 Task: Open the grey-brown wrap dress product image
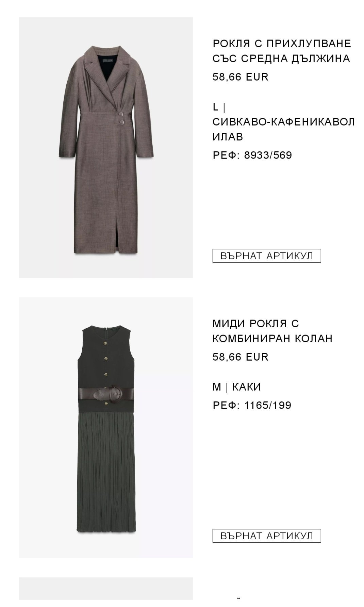coord(106,147)
